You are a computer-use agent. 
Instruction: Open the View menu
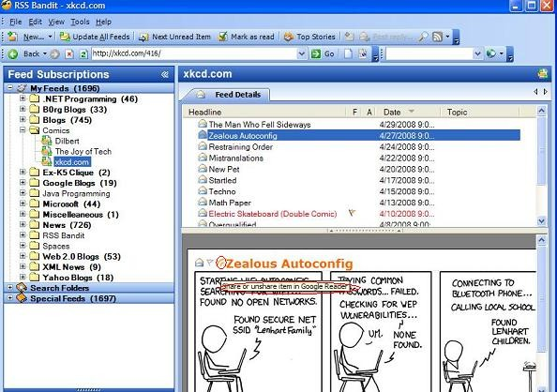56,22
